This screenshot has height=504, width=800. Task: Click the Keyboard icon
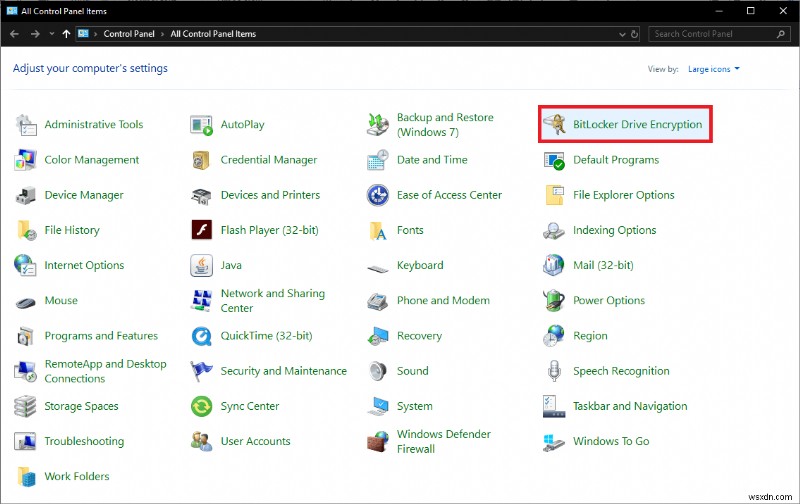click(x=378, y=268)
